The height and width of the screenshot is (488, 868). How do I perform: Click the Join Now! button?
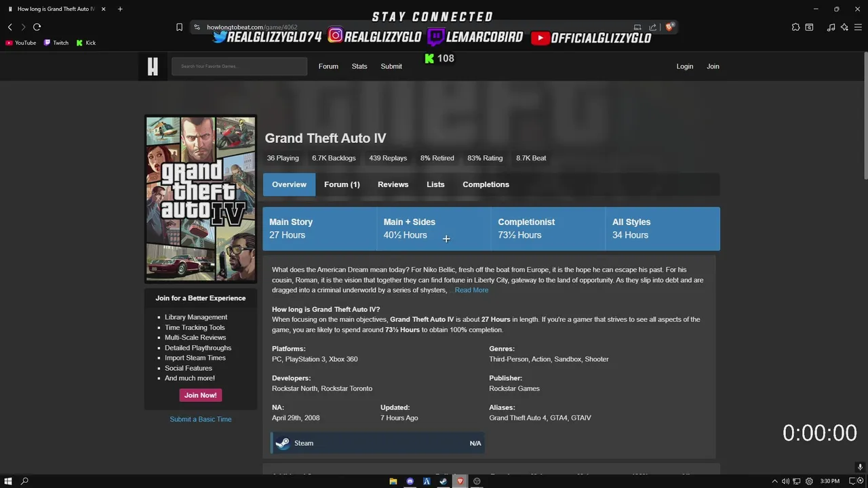coord(201,395)
